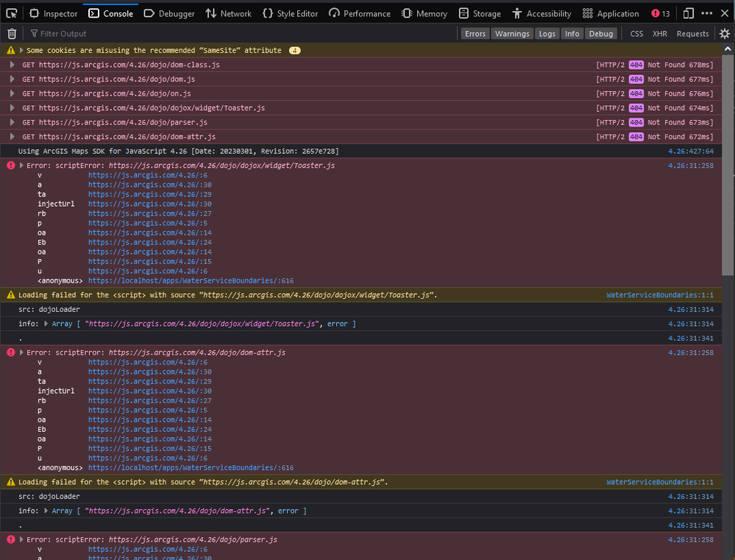Screen dimensions: 735x560
Task: Click the console vertical scrollbar thumb
Action: point(728,165)
